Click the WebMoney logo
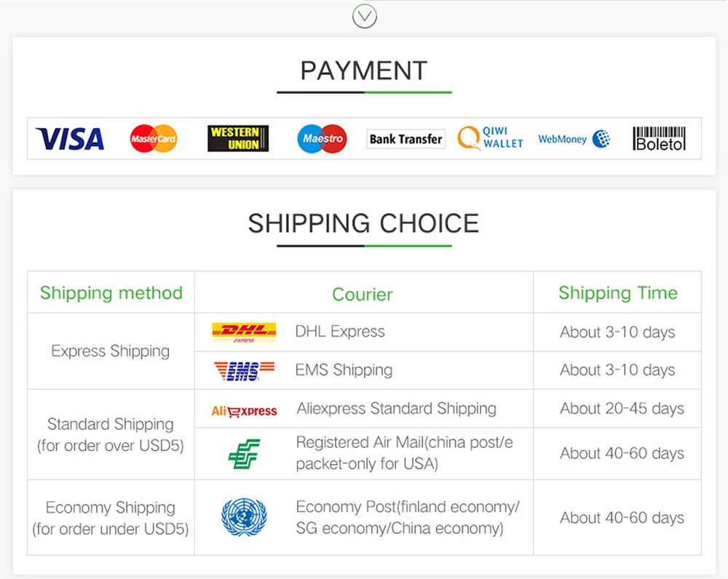The height and width of the screenshot is (579, 728). pos(574,139)
